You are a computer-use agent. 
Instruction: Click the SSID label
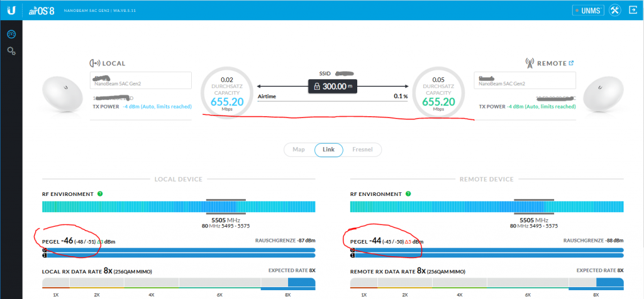pyautogui.click(x=325, y=73)
